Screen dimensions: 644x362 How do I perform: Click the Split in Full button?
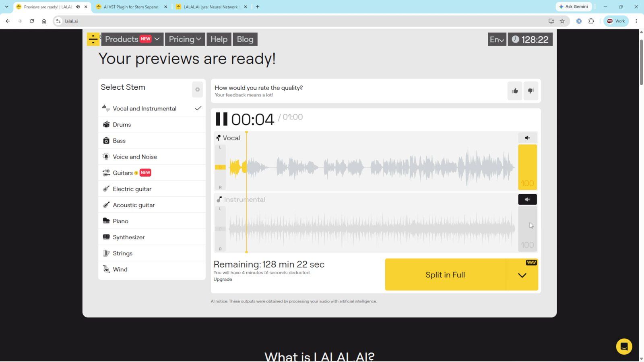[445, 275]
